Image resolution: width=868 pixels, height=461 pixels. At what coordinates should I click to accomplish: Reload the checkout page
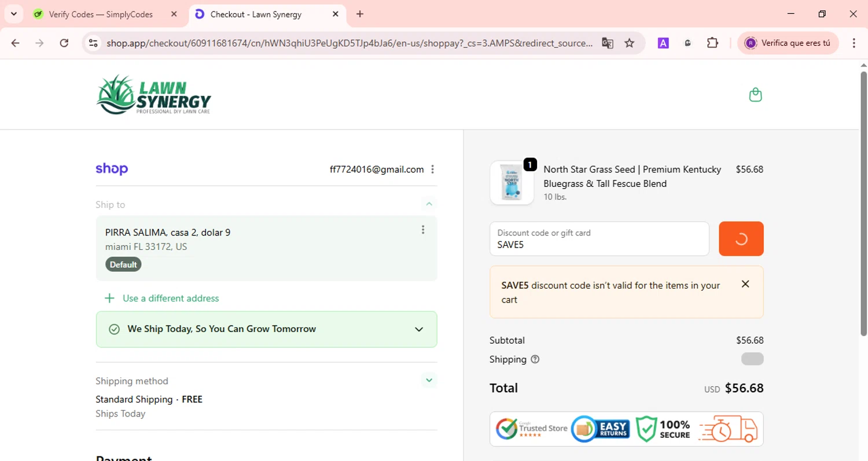click(x=64, y=43)
